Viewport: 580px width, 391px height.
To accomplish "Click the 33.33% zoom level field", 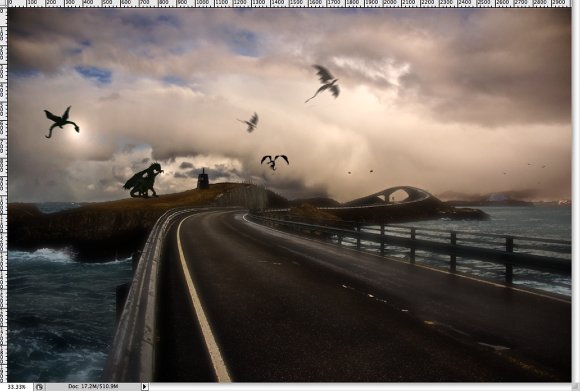I will tap(17, 387).
